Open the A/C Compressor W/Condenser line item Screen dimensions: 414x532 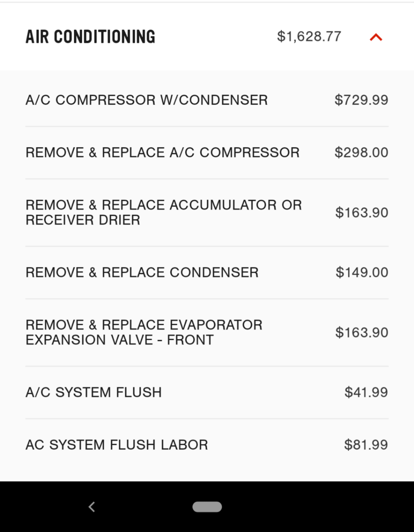(x=147, y=100)
